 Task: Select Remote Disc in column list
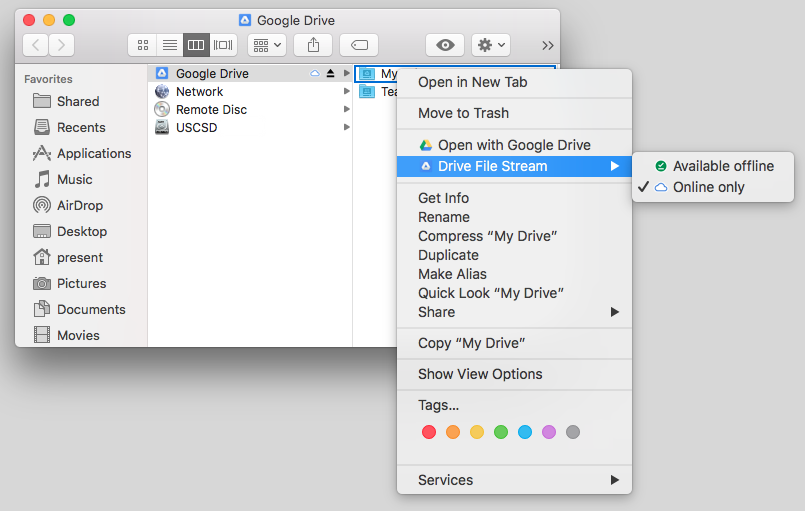(x=250, y=109)
